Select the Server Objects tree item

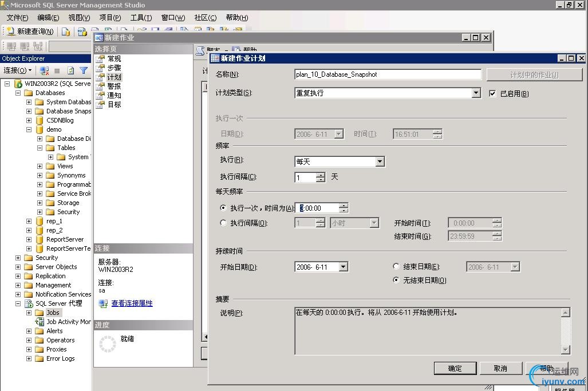pos(56,267)
